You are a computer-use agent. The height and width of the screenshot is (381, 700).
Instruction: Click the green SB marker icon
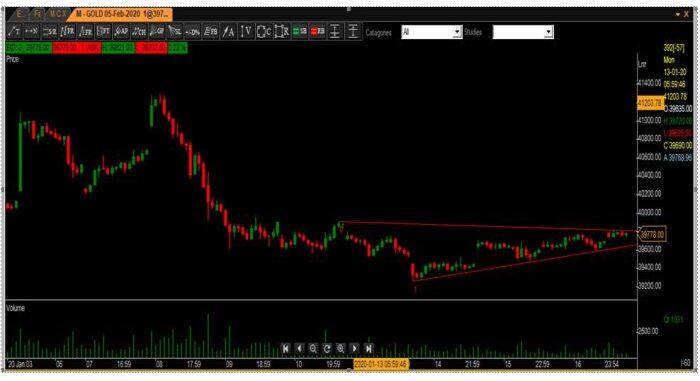tap(300, 32)
